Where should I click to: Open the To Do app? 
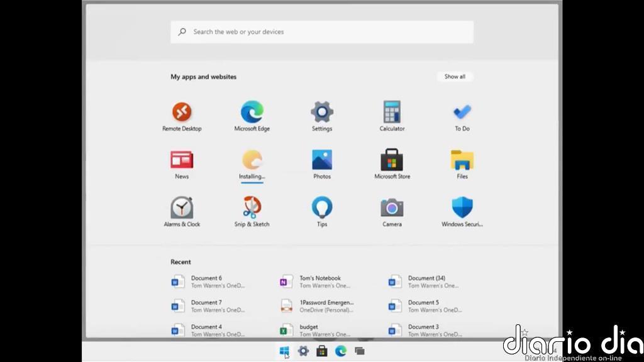462,113
